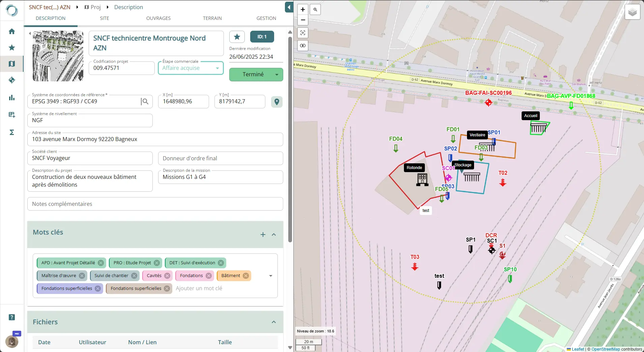
Task: Collapse the Fichiers section
Action: pyautogui.click(x=274, y=322)
